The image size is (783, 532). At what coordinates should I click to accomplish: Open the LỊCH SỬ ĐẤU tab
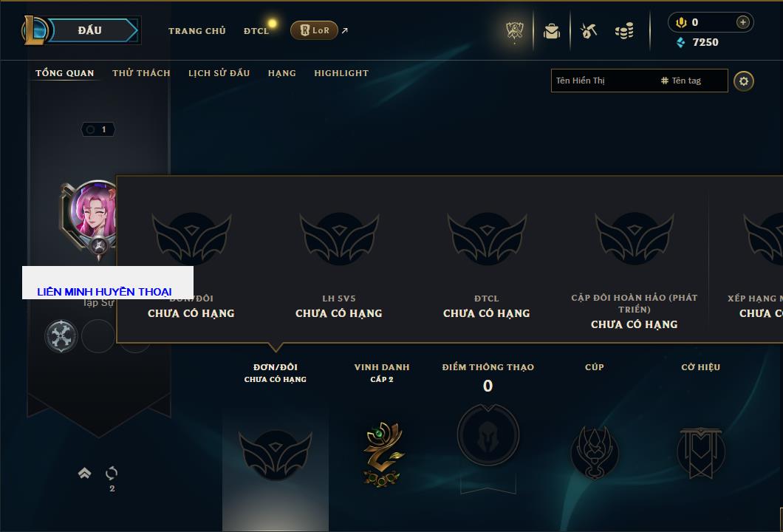pyautogui.click(x=219, y=73)
